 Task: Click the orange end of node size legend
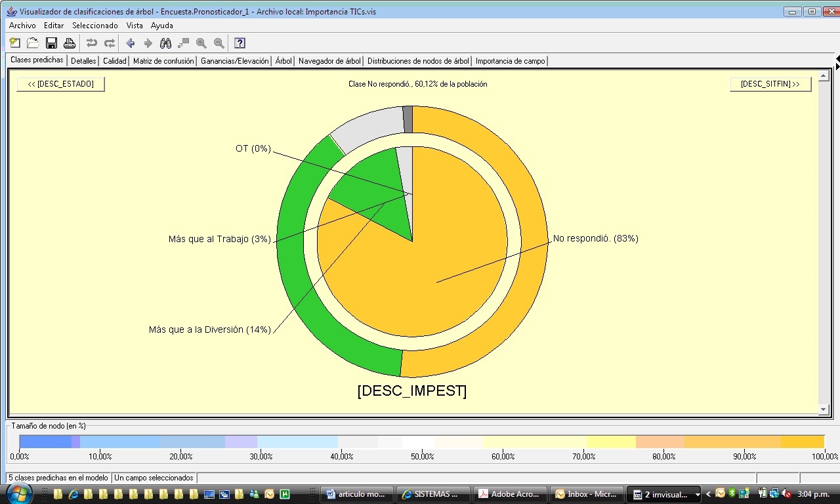[804, 442]
